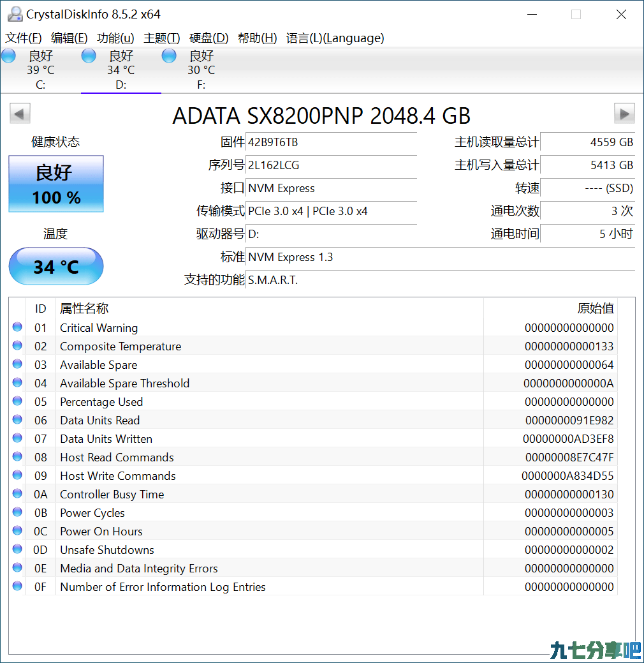Click status dot for Unsafe Shutdowns
The width and height of the screenshot is (644, 663).
[17, 549]
